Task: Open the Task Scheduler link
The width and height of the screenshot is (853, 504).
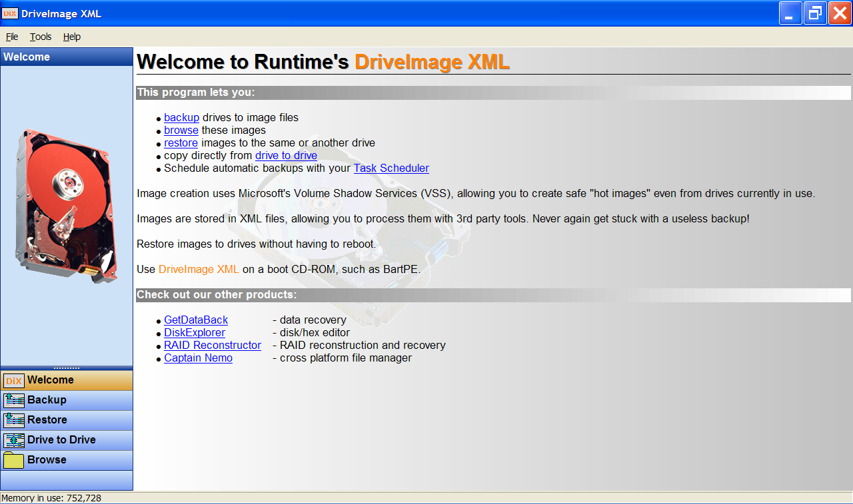Action: pos(391,168)
